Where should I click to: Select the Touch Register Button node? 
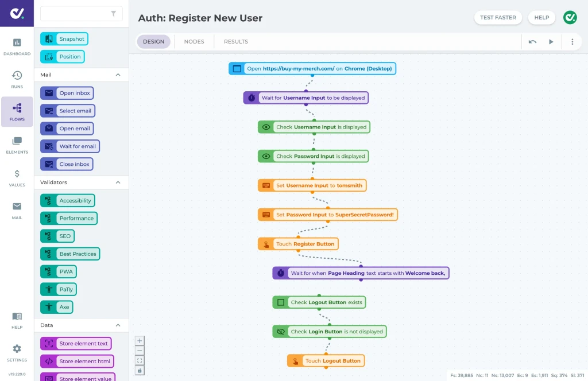coord(298,244)
